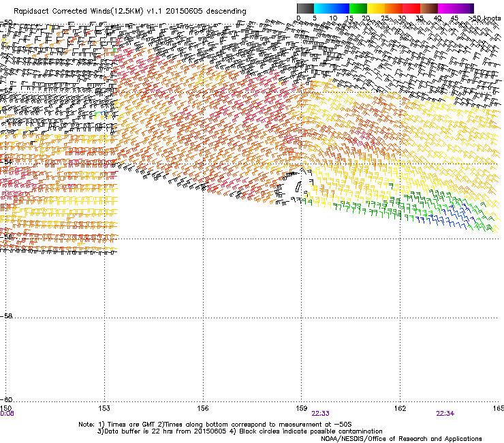Click the green 15-20 knots color segment
Viewport: 504px width, 443px height.
358,8
